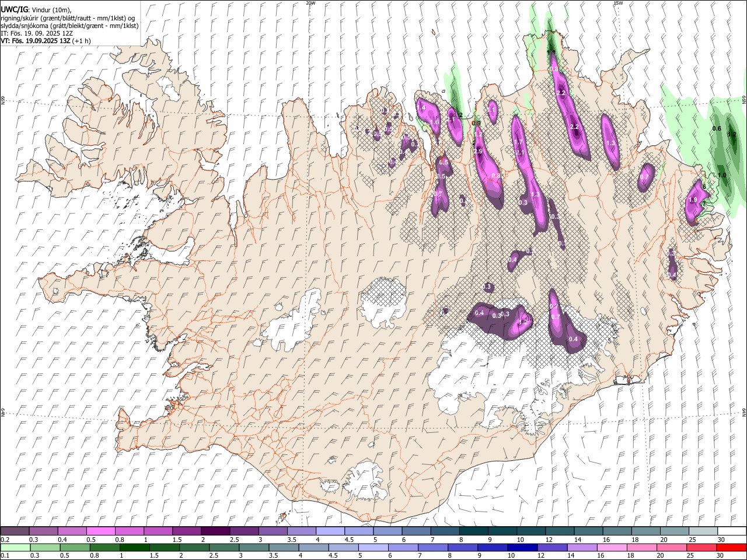Click the '0.2' label in the top legend row
Screen dimensions: 747x560
point(5,540)
